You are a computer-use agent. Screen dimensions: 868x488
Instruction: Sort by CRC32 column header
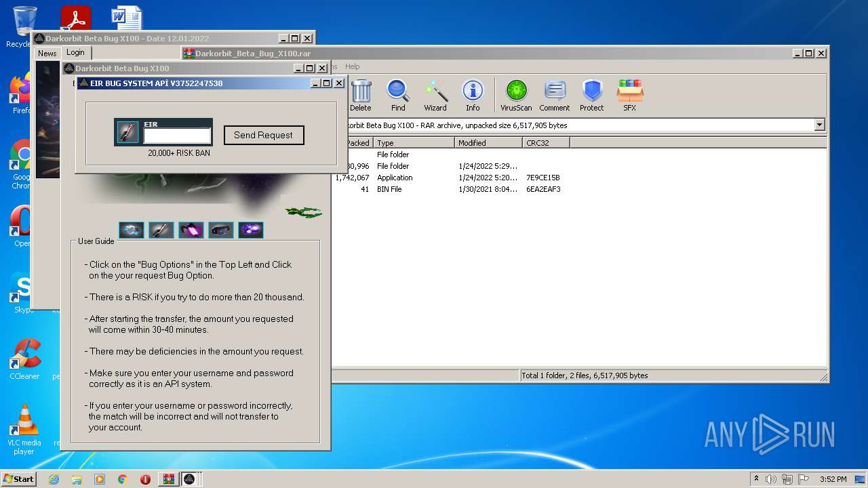[546, 143]
